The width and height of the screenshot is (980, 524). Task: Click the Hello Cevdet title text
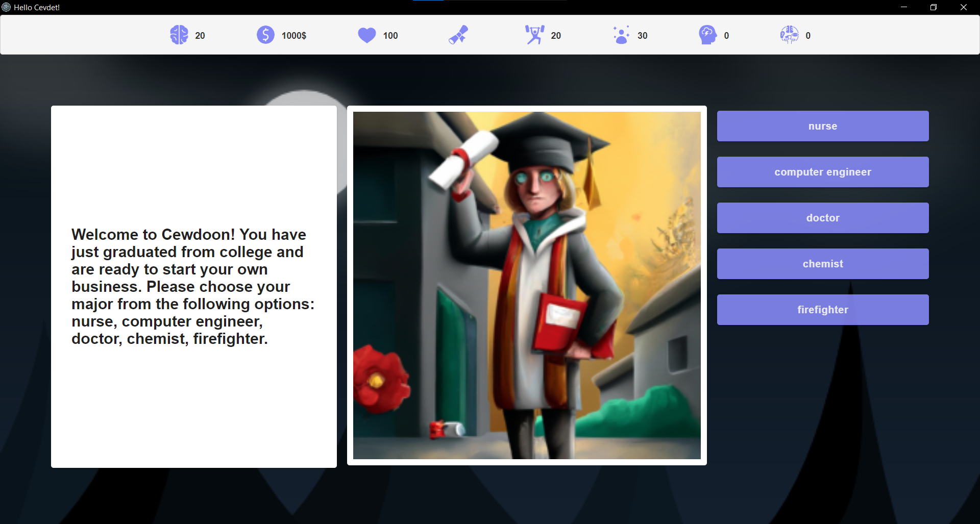[36, 7]
